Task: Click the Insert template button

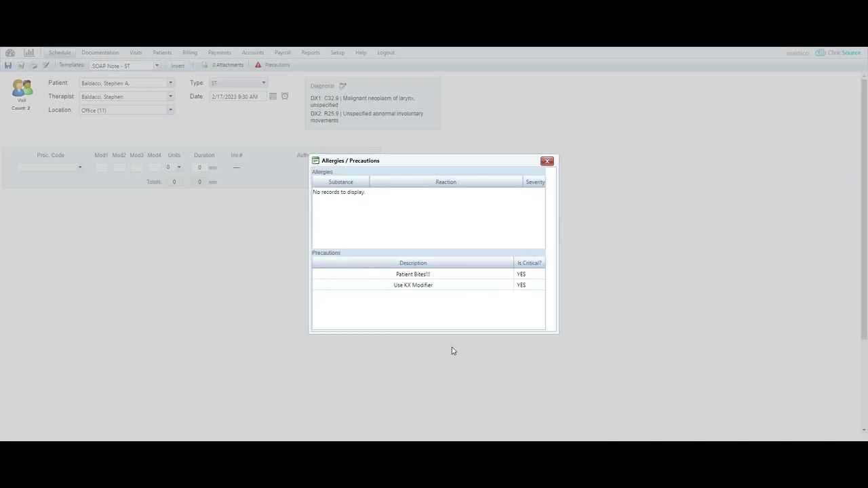Action: pos(178,66)
